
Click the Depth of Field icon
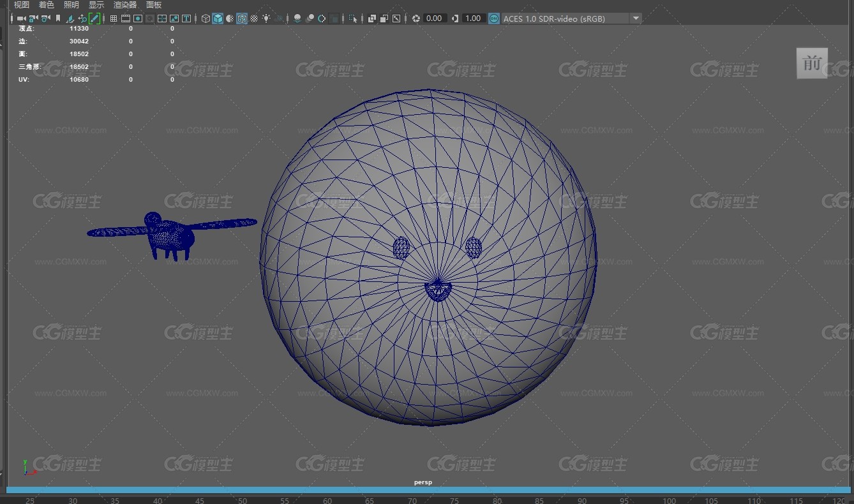[x=334, y=19]
